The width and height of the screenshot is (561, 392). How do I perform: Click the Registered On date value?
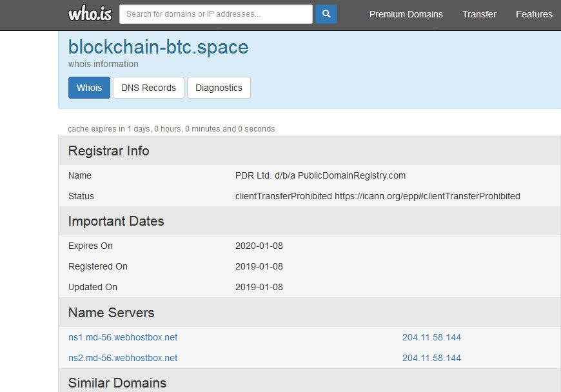(259, 266)
